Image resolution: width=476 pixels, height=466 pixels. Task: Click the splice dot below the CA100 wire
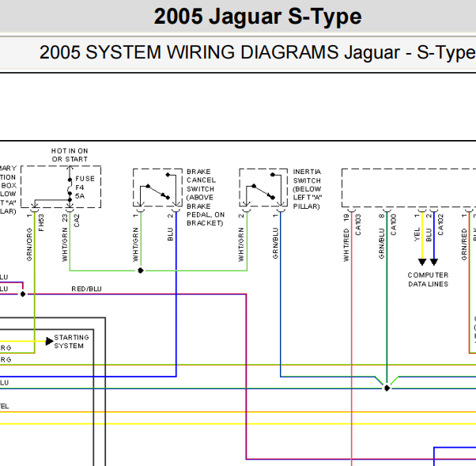coord(387,388)
